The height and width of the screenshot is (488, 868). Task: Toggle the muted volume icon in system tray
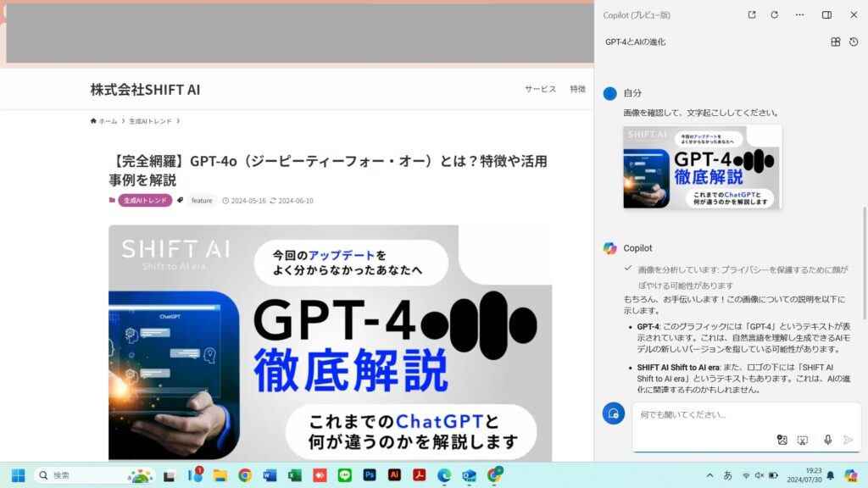[x=759, y=475]
